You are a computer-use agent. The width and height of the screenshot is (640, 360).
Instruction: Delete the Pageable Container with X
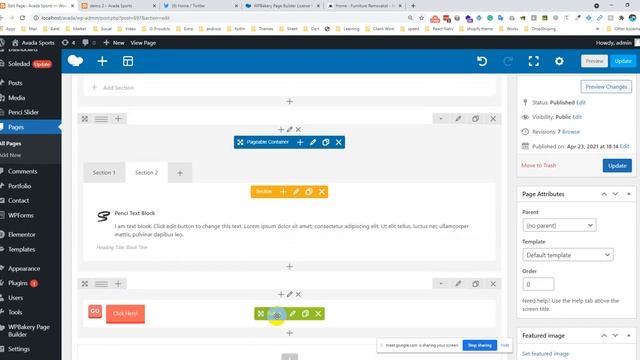[x=338, y=142]
